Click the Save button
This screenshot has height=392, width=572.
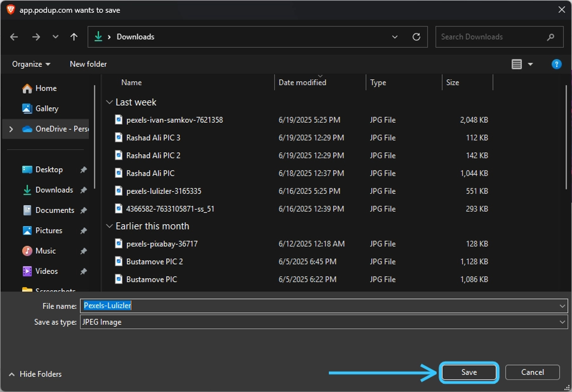[469, 372]
